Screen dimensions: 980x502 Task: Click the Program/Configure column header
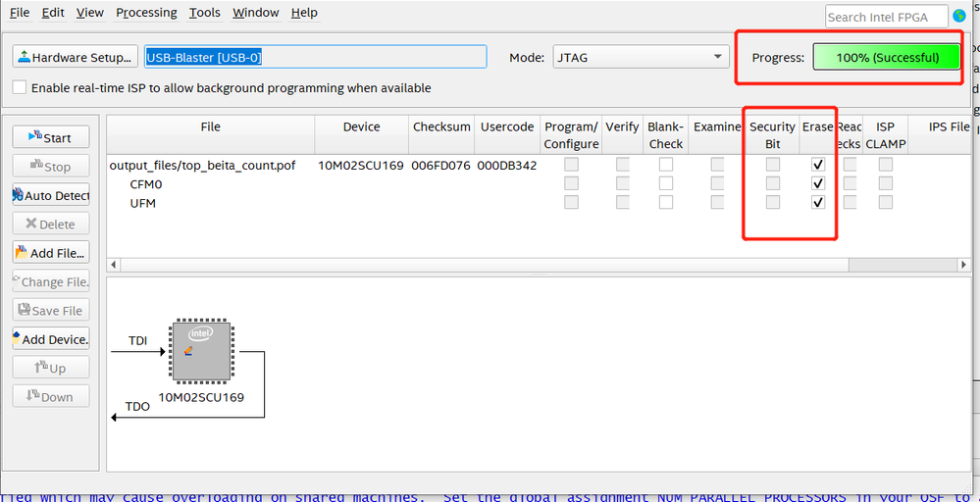point(571,135)
